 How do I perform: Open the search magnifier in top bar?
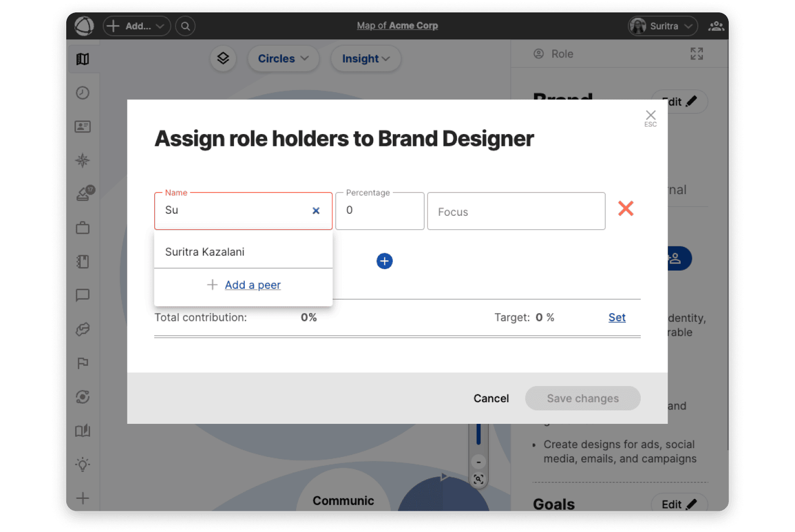[185, 26]
